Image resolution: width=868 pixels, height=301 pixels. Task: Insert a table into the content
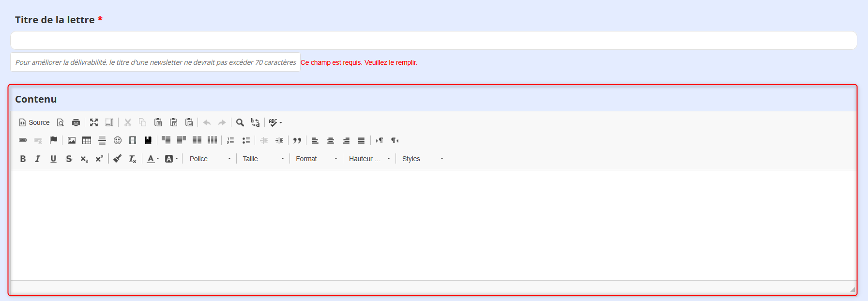point(87,140)
